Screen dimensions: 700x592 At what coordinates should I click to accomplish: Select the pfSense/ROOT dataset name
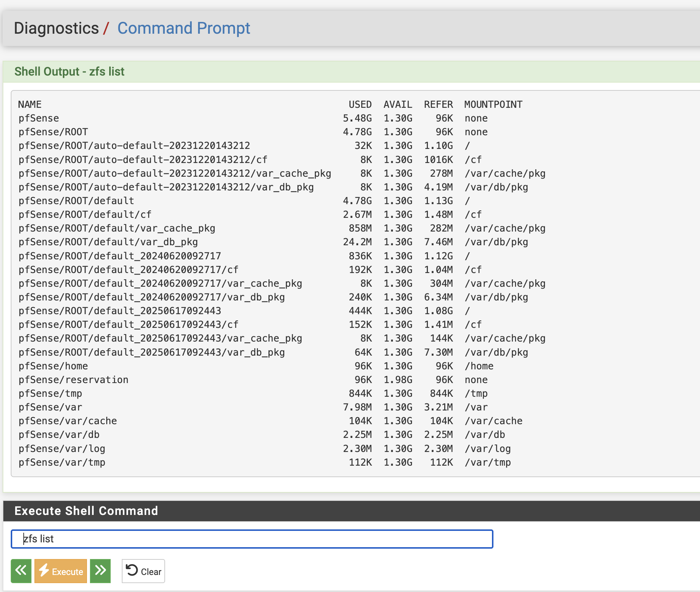click(x=53, y=132)
